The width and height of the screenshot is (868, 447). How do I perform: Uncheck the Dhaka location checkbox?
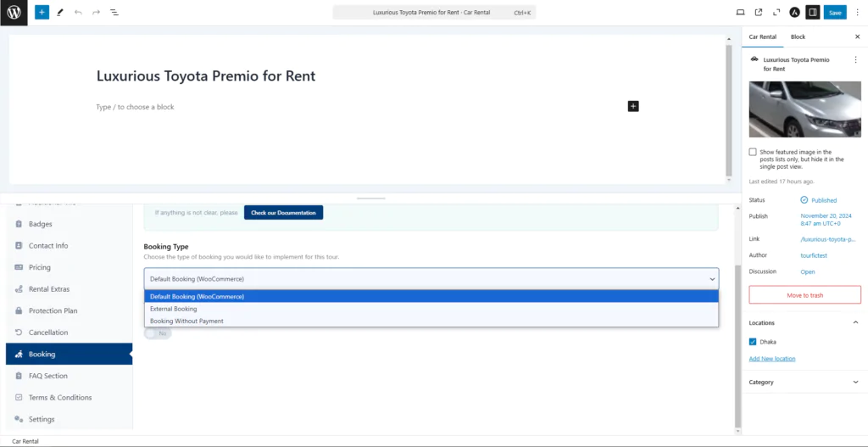click(x=753, y=342)
